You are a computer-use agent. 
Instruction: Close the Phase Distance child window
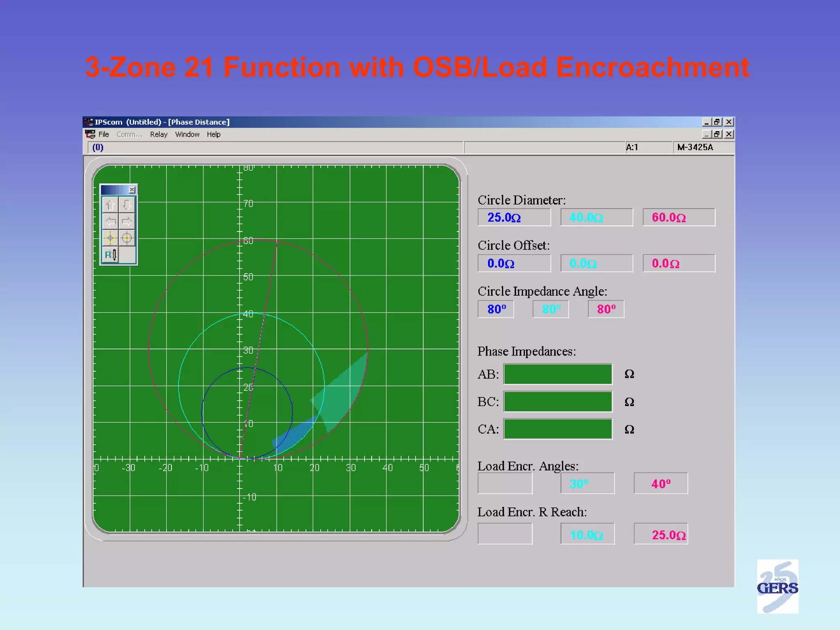tap(729, 134)
